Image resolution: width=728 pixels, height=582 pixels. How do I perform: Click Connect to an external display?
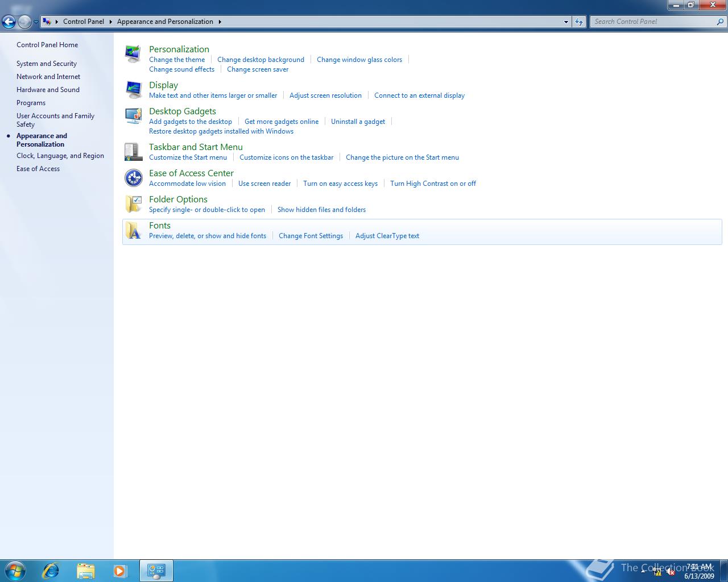click(x=419, y=95)
